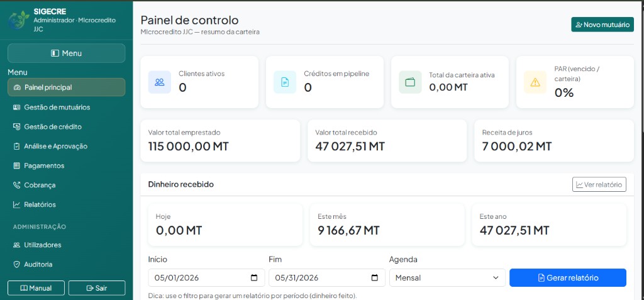
Task: Click the Fim calendar picker icon
Action: (375, 277)
